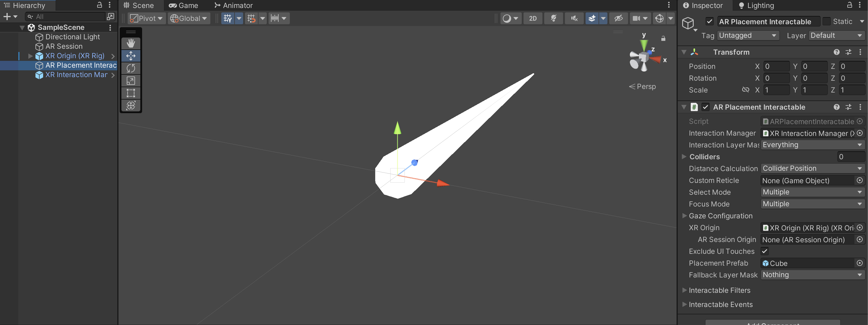This screenshot has width=868, height=325.
Task: Click the orientation gizmo lock icon
Action: tap(663, 38)
